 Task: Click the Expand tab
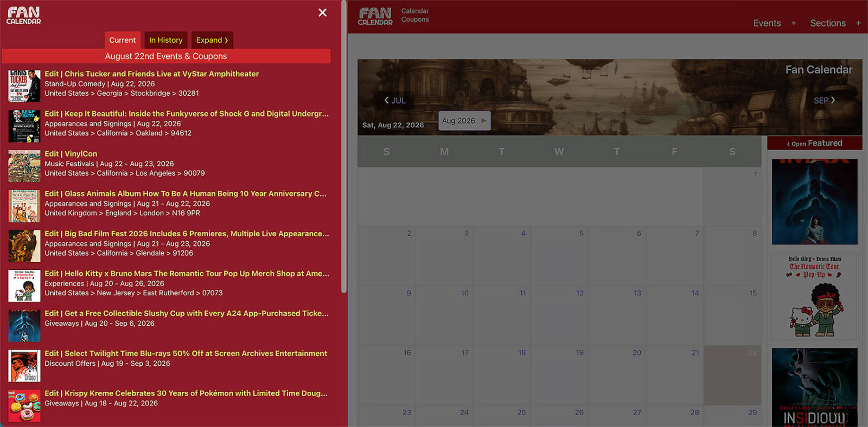coord(212,40)
